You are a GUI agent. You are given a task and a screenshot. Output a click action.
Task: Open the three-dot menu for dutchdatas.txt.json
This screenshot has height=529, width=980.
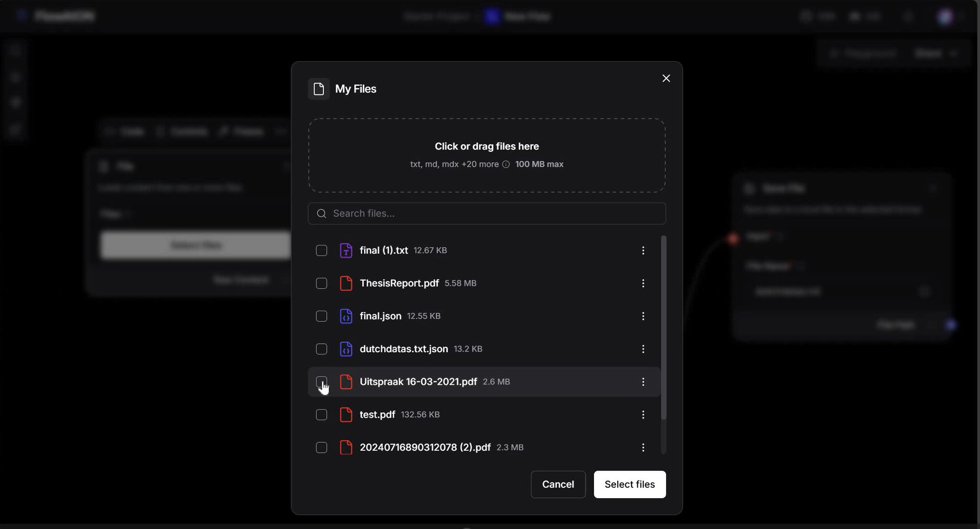click(643, 349)
